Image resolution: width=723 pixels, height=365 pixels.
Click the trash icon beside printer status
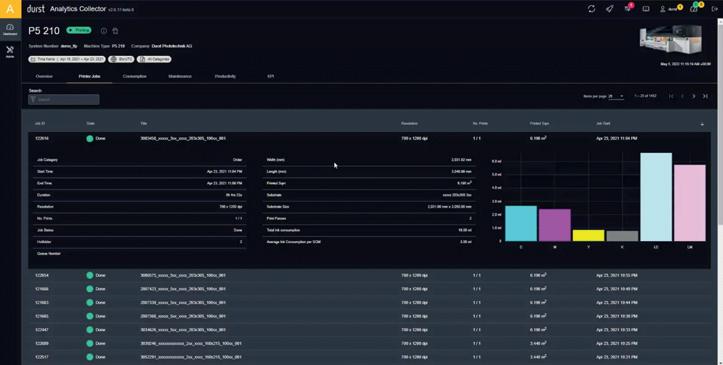115,31
